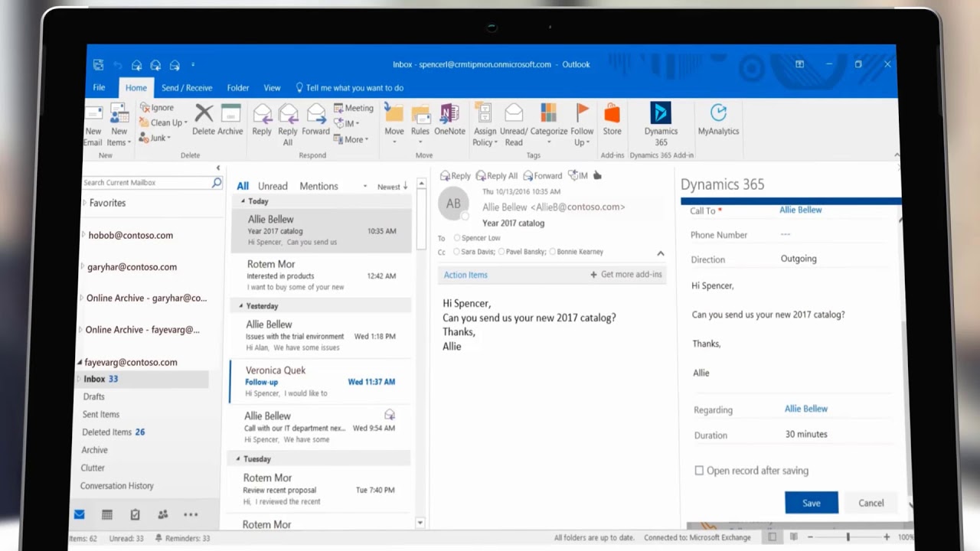Viewport: 980px width, 551px height.
Task: Click the Forward ribbon icon
Action: click(x=315, y=113)
